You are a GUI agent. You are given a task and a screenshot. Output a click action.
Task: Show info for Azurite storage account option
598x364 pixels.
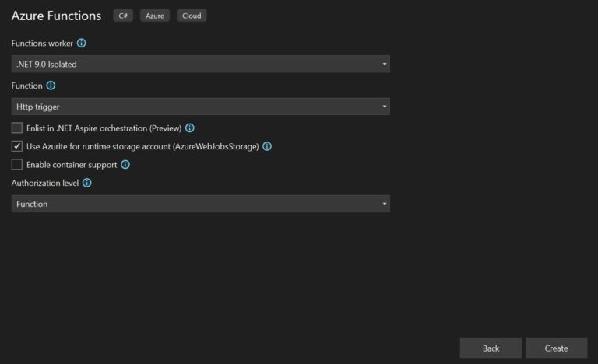coord(267,146)
